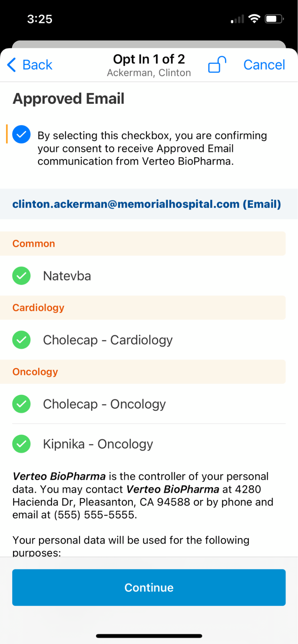Screen dimensions: 298x644
Task: Tap the home indicator bar
Action: coord(149,636)
